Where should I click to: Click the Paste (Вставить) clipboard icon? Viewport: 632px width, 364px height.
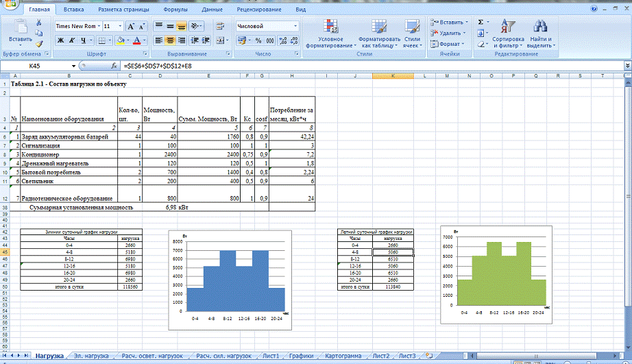pos(20,29)
